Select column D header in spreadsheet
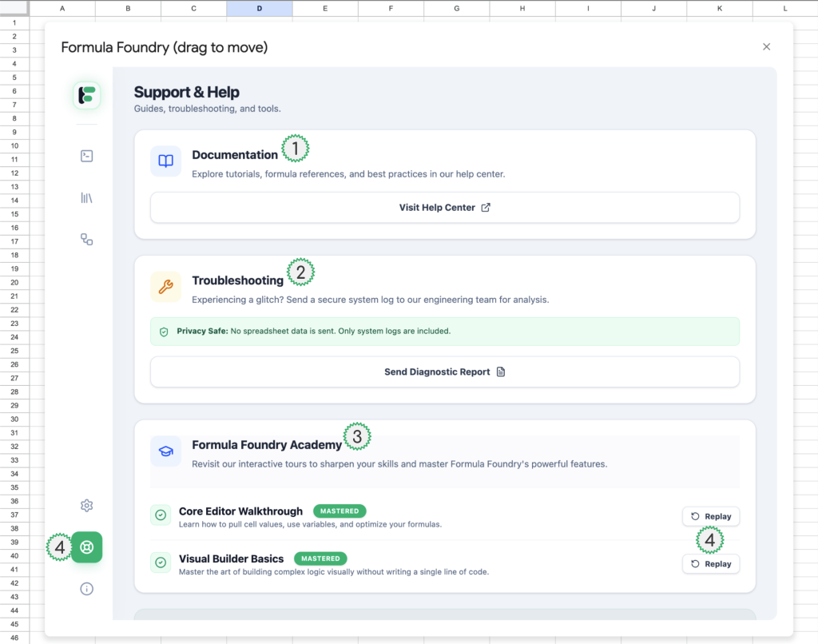The image size is (818, 644). coord(259,8)
